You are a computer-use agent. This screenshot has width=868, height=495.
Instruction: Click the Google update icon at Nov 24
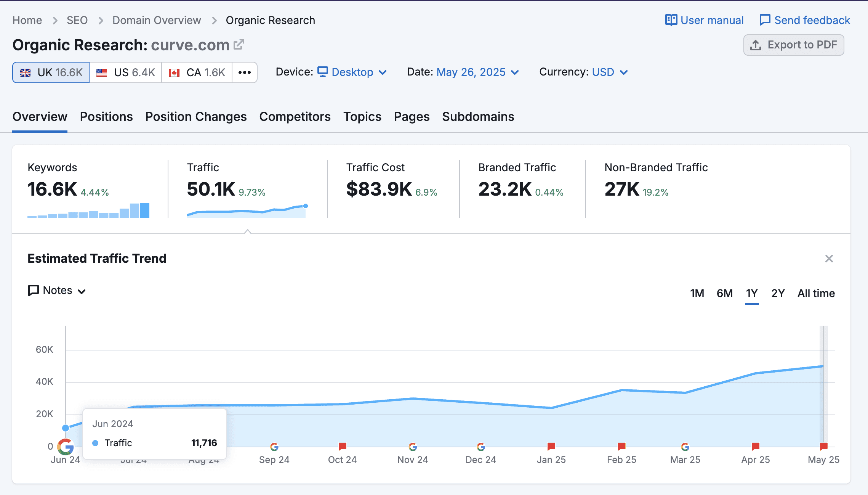point(413,447)
